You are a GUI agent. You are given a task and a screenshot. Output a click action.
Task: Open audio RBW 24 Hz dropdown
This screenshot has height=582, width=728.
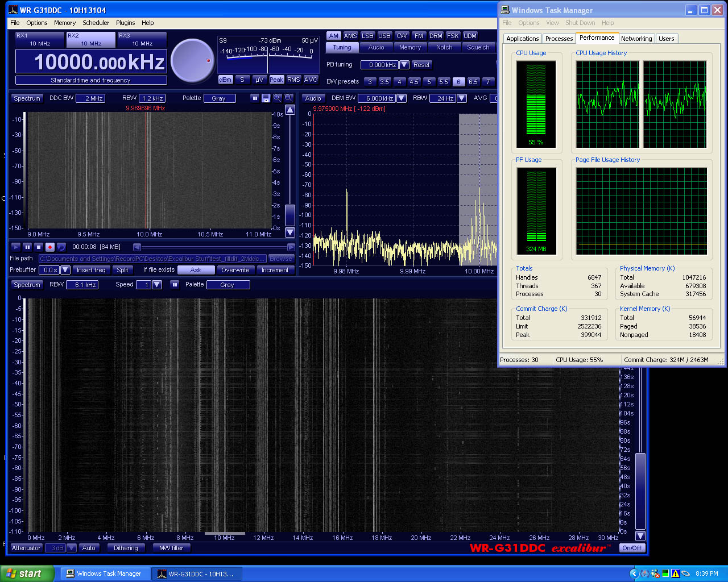[x=462, y=98]
